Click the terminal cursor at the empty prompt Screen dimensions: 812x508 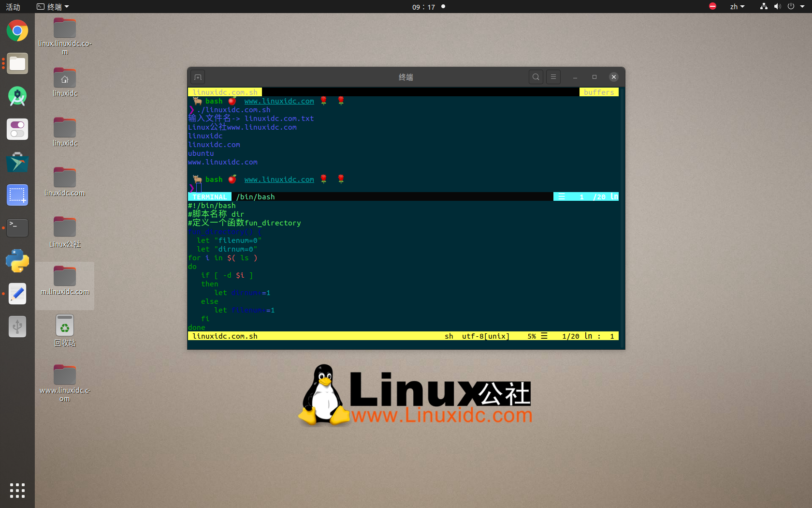coord(199,188)
